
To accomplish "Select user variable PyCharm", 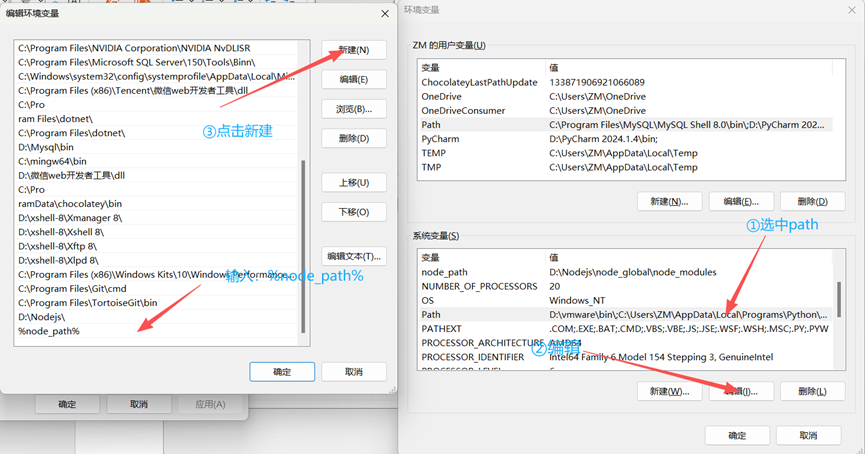I will coord(626,139).
